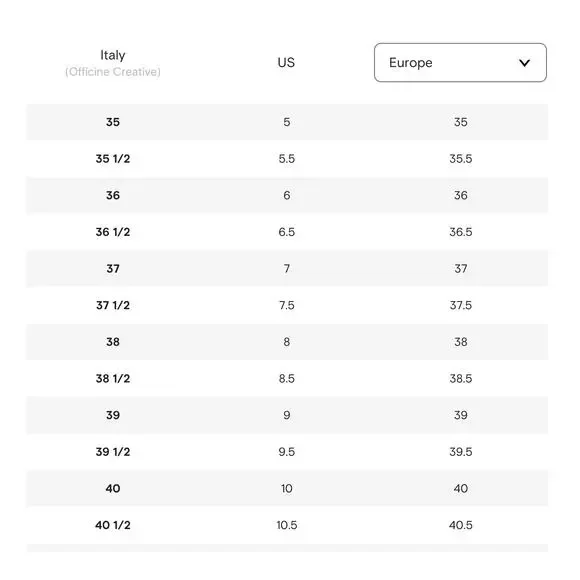580x580 pixels.
Task: Click the chevron arrow in Europe selector
Action: (x=524, y=63)
